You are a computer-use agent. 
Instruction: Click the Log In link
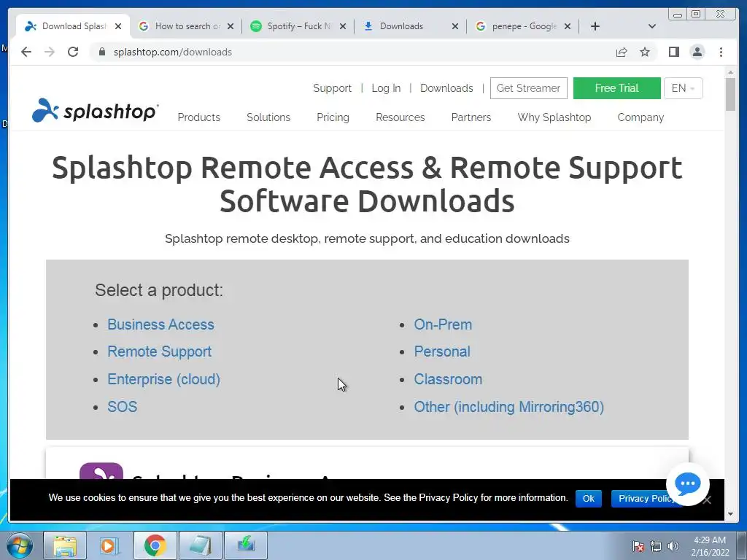click(386, 88)
